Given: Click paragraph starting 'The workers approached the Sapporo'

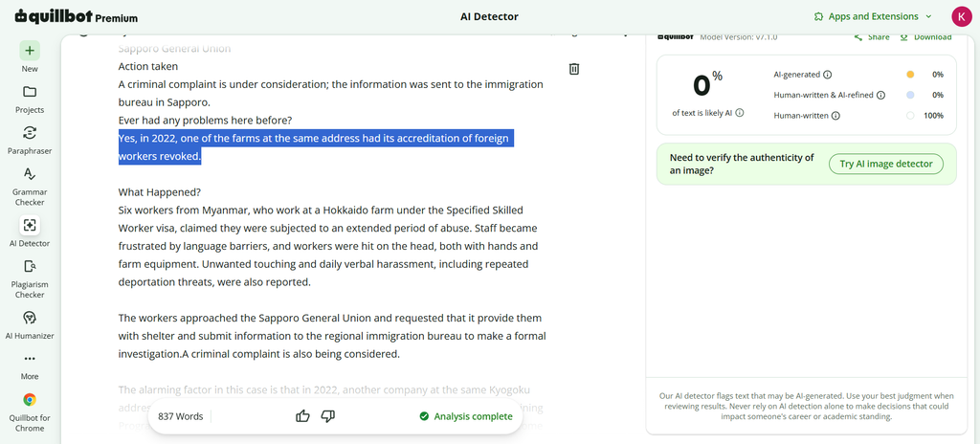Looking at the screenshot, I should [x=332, y=336].
